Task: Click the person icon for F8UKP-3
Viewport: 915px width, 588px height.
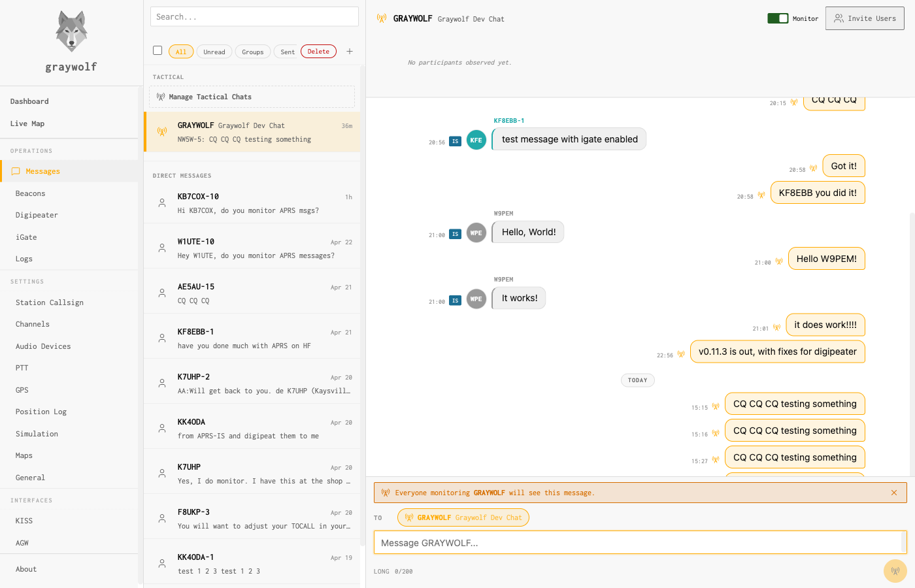Action: click(x=162, y=519)
